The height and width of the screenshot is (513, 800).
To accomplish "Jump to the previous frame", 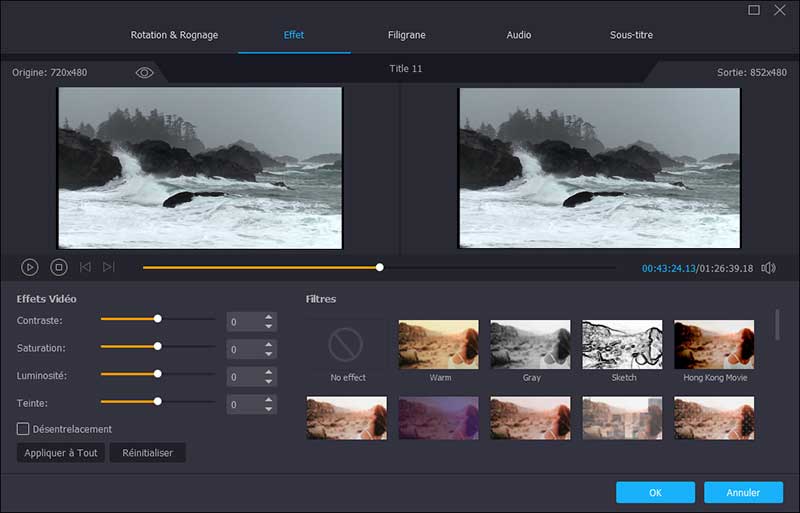I will [85, 267].
